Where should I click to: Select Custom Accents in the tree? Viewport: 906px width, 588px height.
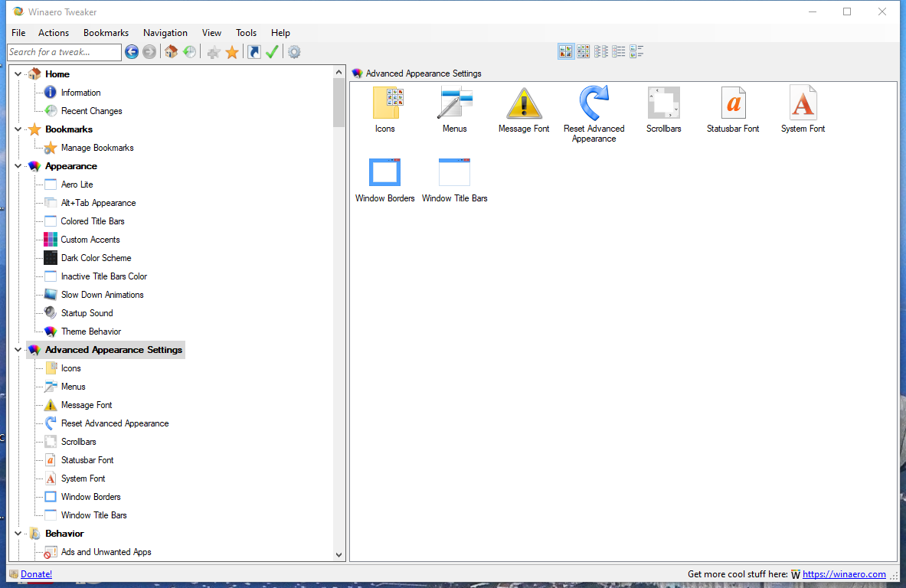tap(90, 240)
